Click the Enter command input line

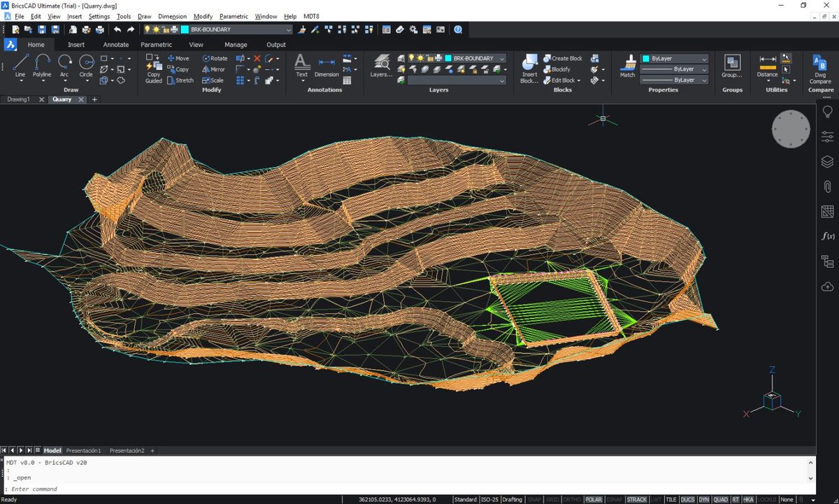pyautogui.click(x=409, y=489)
